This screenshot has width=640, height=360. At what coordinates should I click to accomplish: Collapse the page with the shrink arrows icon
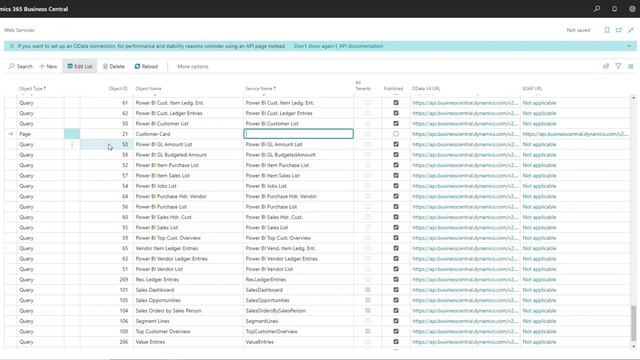(x=631, y=30)
